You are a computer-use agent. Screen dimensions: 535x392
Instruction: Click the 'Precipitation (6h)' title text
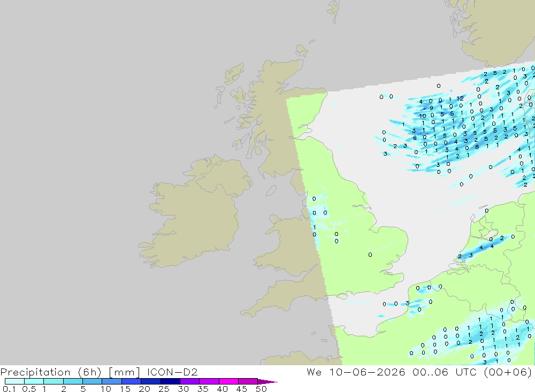coord(51,372)
